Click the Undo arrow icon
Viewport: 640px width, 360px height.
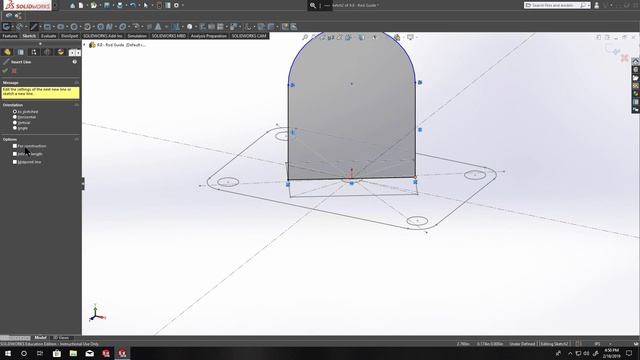(x=133, y=5)
